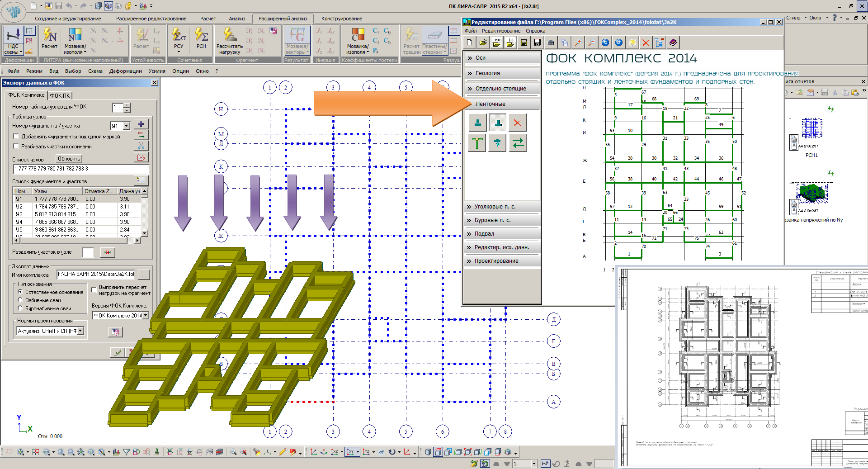This screenshot has height=469, width=868.
Task: Open the Нормы проектирования dropdown
Action: (80, 331)
